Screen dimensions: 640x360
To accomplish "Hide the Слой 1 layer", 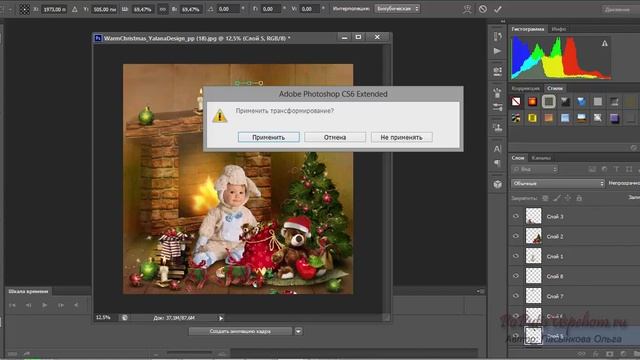I will 516,256.
